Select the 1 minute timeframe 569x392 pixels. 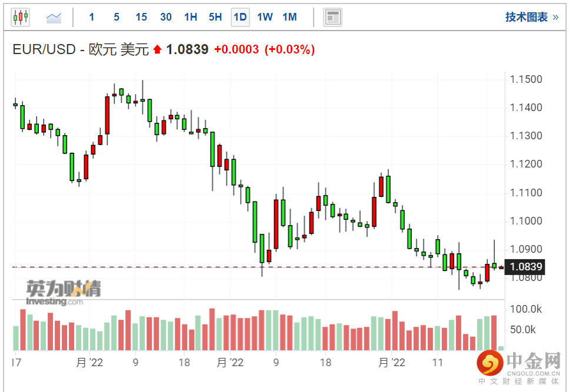click(x=92, y=17)
